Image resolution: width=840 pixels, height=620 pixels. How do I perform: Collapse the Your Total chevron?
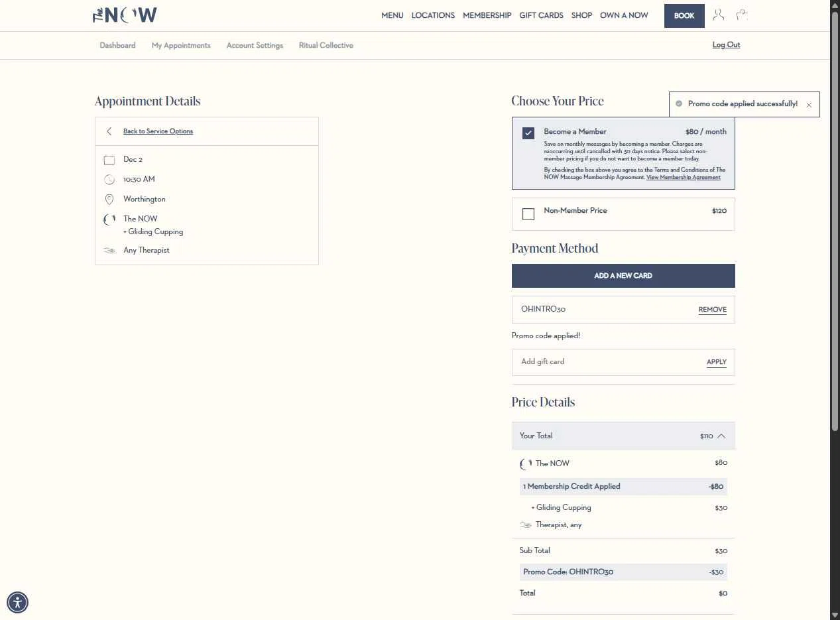click(x=721, y=436)
